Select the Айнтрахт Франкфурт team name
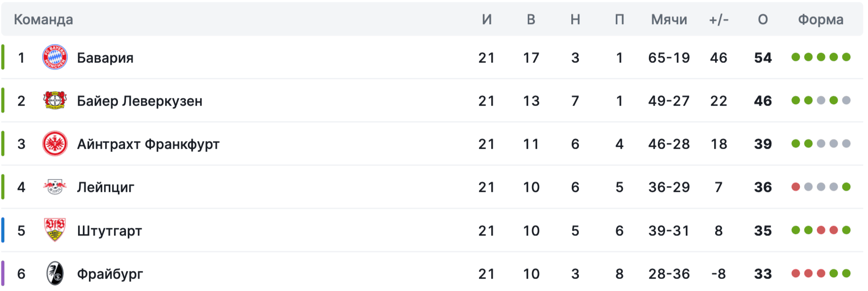 coord(148,144)
